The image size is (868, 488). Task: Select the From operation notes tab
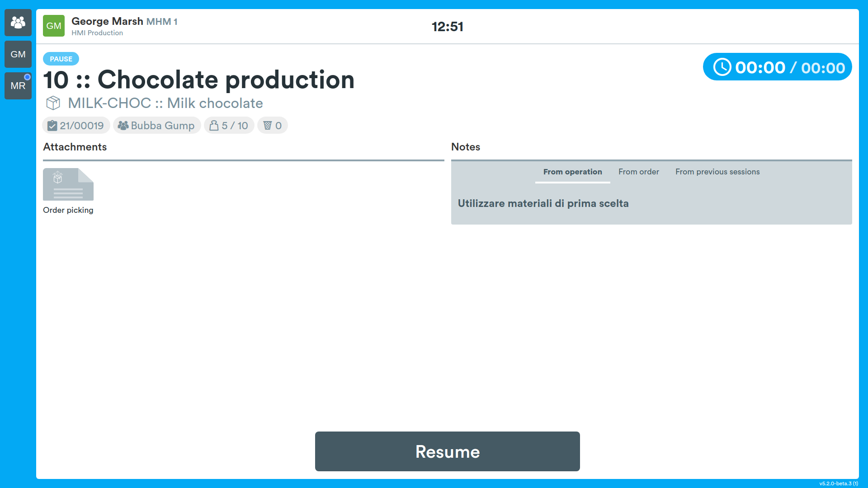(572, 172)
